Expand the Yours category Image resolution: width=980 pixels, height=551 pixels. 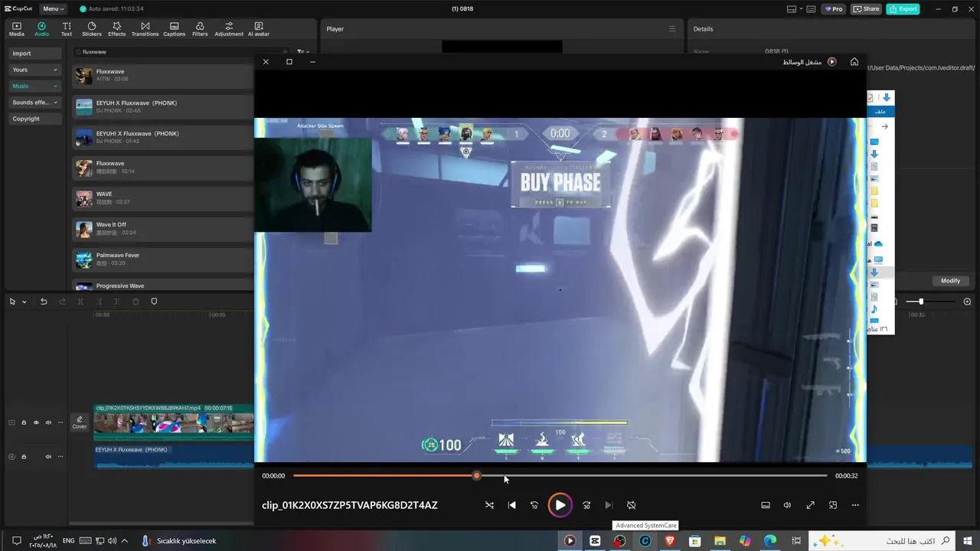point(35,70)
